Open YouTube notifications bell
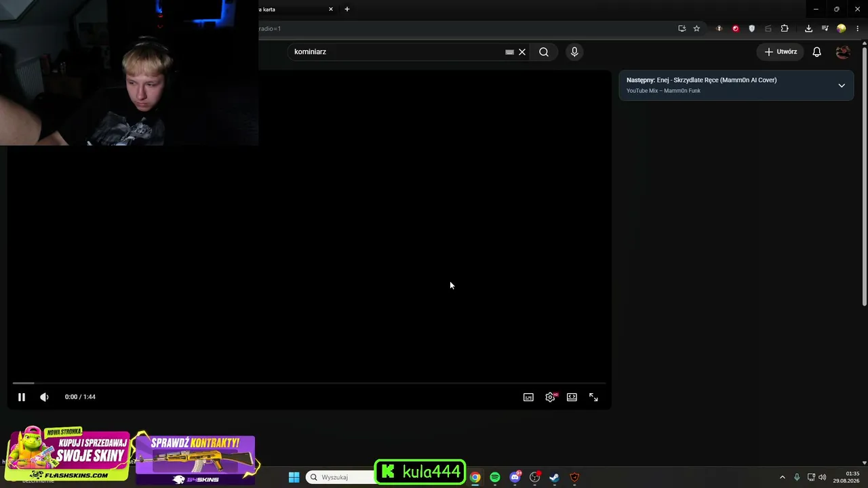The image size is (868, 488). [817, 52]
